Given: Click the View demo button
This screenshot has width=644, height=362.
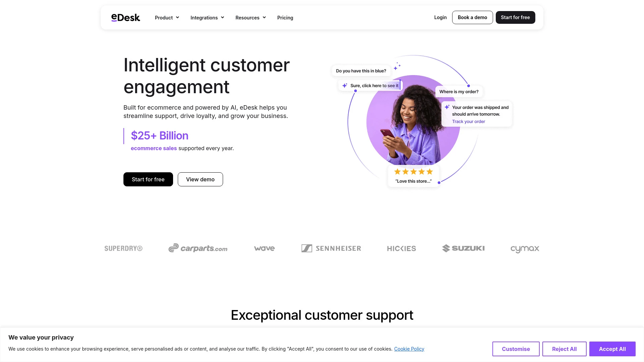Looking at the screenshot, I should pos(200,179).
